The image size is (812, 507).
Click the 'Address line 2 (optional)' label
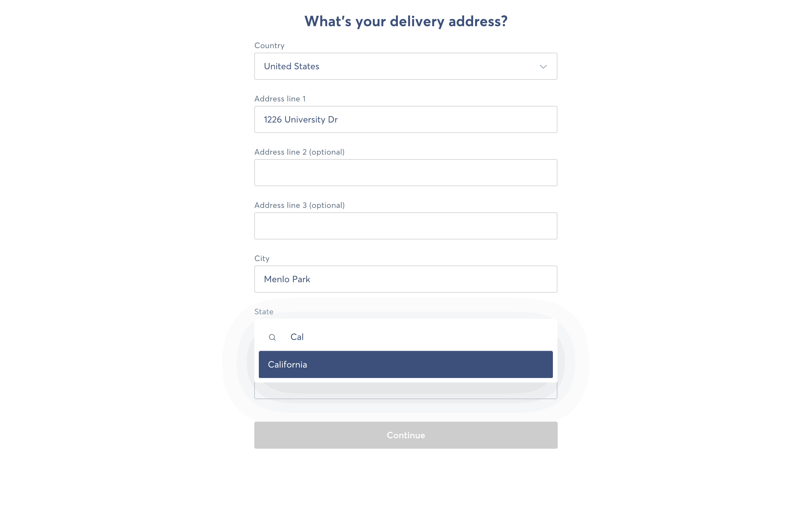[299, 152]
